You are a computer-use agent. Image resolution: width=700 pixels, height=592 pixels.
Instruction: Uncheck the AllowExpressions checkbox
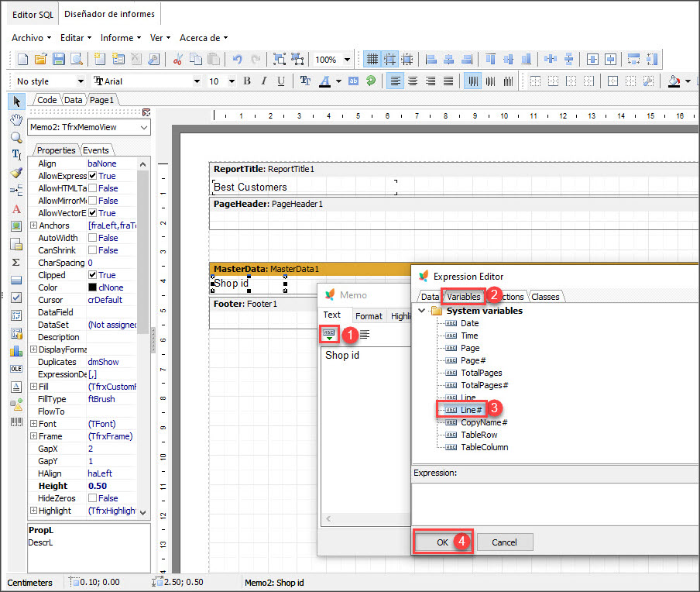(92, 176)
